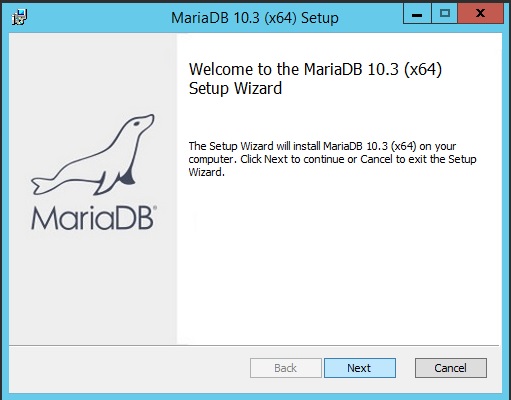Click the horizontal separator line above the buttons

pos(254,346)
